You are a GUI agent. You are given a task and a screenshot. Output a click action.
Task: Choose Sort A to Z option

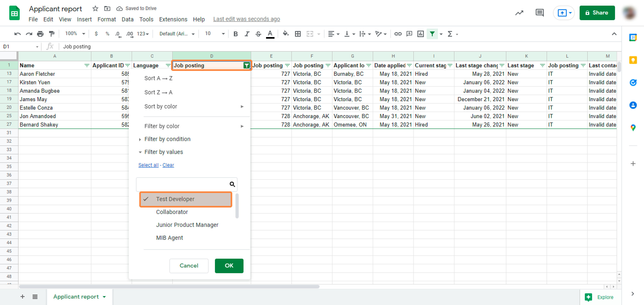pos(158,78)
